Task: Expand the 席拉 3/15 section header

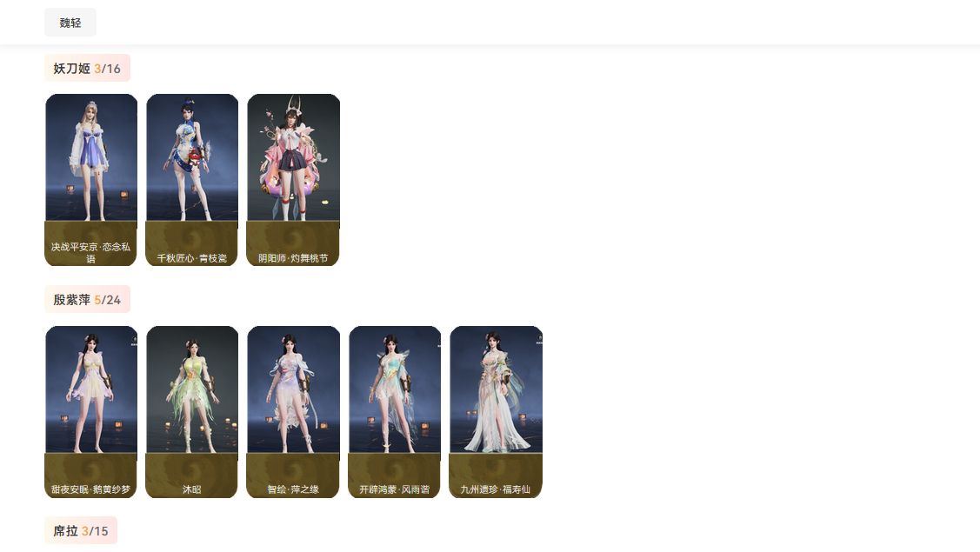Action: (81, 531)
